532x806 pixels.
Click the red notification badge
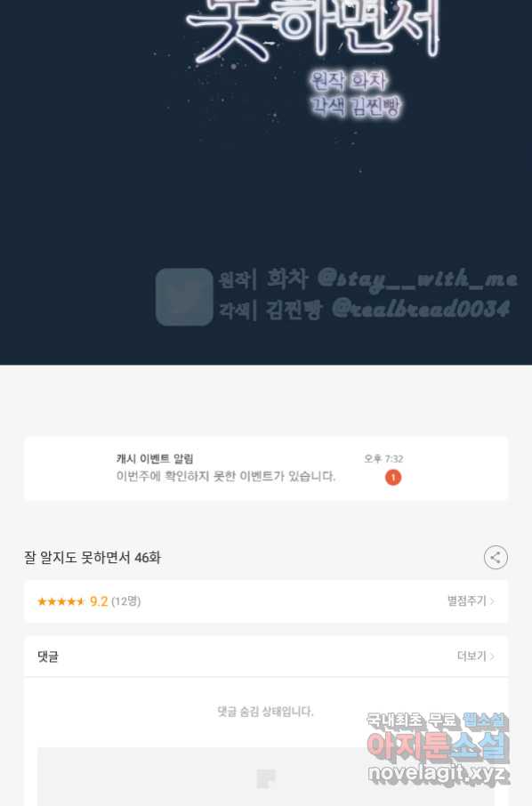tap(393, 478)
